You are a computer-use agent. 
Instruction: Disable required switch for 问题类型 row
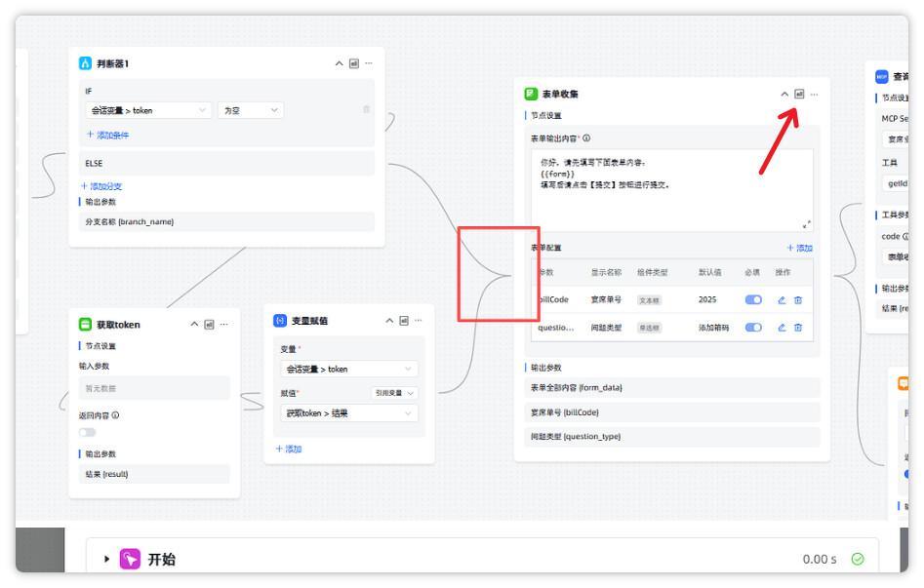pyautogui.click(x=753, y=328)
